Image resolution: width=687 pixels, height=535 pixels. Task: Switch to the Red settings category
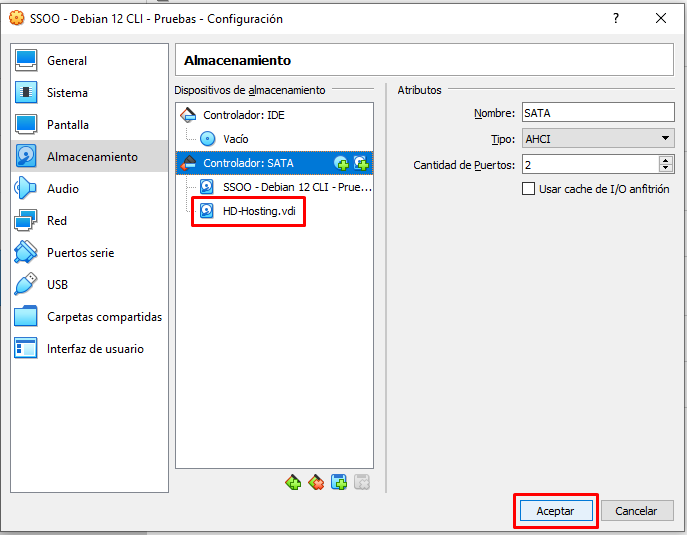pos(57,221)
